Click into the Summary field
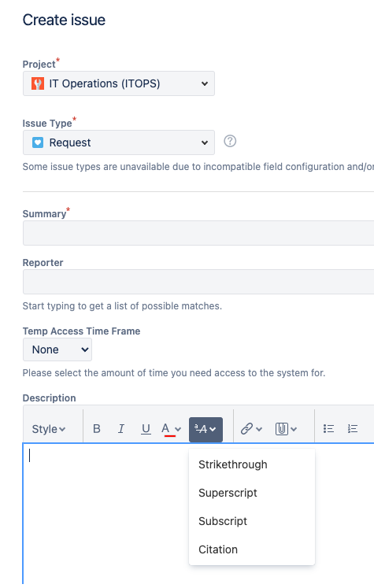Image resolution: width=374 pixels, height=588 pixels. pyautogui.click(x=198, y=233)
